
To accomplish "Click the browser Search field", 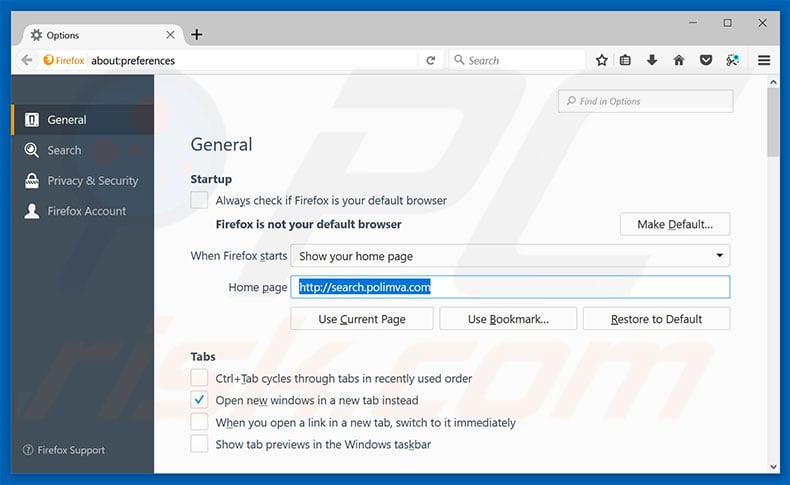I will [x=517, y=60].
